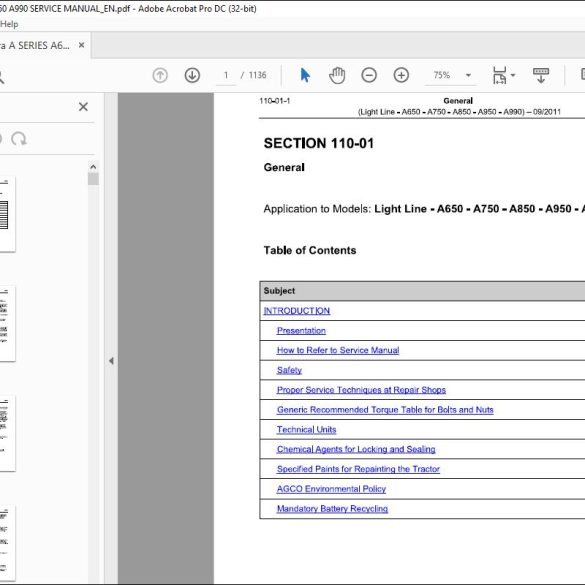
Task: Go to previous page arrow button
Action: 160,75
